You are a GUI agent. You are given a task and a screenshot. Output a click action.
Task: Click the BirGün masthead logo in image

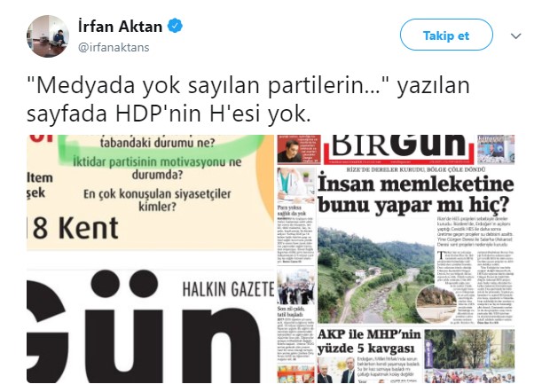tap(398, 147)
